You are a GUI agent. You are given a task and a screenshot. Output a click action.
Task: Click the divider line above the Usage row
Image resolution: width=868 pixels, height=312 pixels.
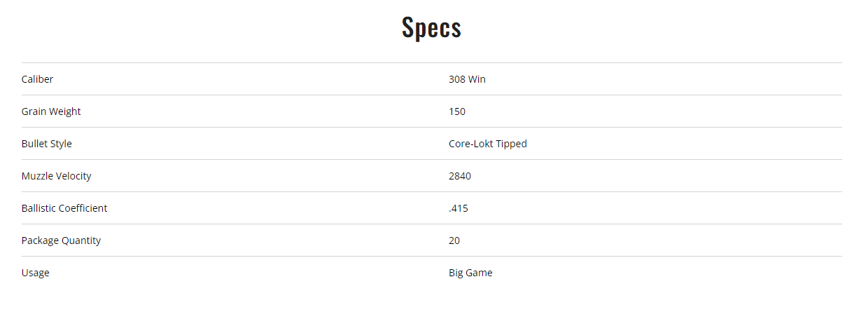click(x=431, y=257)
